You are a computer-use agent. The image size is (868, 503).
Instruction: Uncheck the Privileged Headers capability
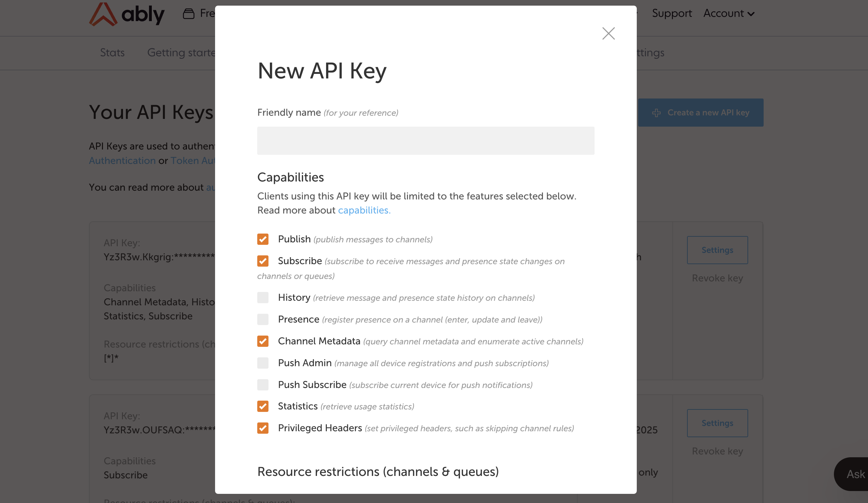(263, 428)
